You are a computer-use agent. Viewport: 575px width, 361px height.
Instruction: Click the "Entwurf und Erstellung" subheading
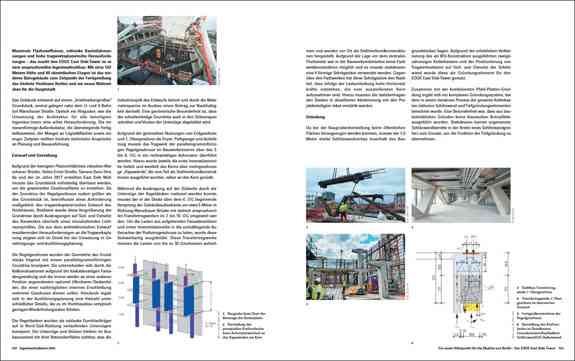[x=34, y=155]
